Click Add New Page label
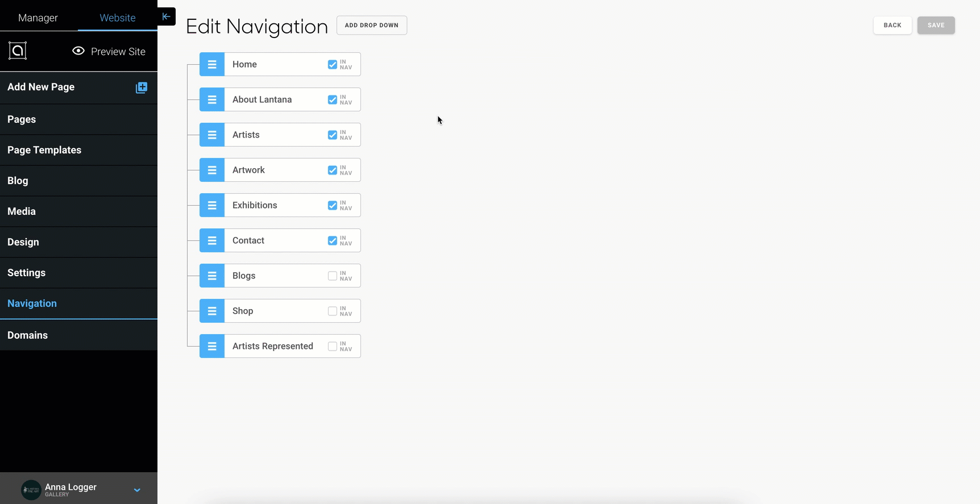The height and width of the screenshot is (504, 980). click(41, 87)
